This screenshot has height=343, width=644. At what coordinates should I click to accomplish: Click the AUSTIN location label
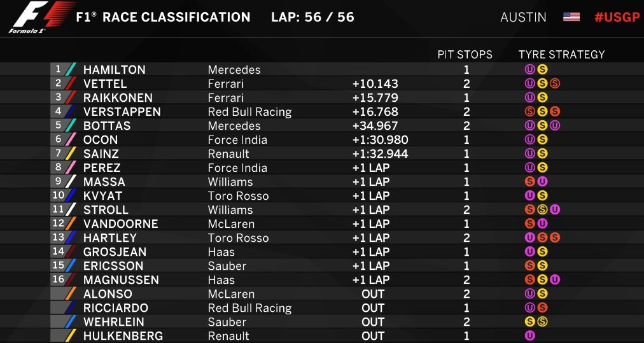[523, 17]
